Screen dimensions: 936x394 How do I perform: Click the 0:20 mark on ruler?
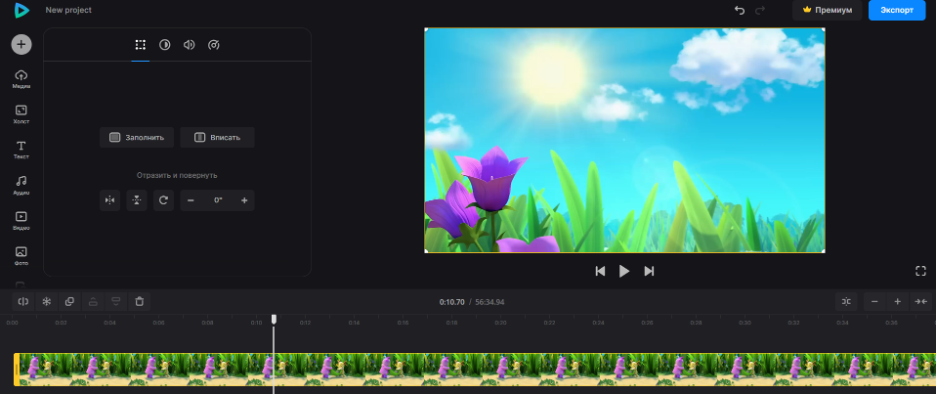(x=500, y=323)
